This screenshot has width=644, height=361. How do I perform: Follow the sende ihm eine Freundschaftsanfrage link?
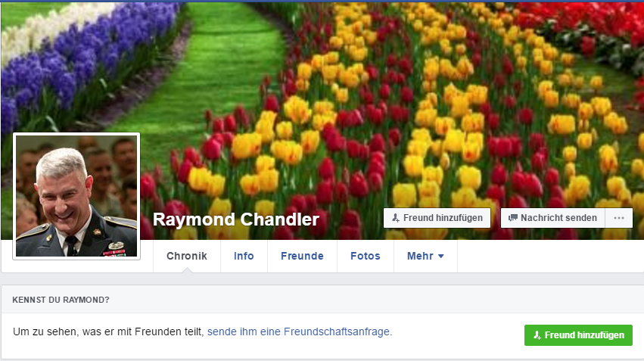pos(299,331)
